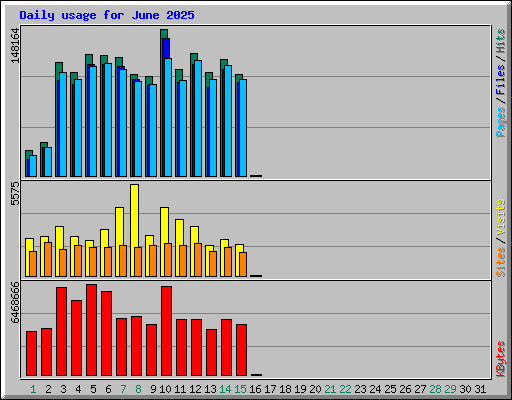This screenshot has height=400, width=512.
Task: Click the 'Pages' legend label
Action: click(500, 122)
